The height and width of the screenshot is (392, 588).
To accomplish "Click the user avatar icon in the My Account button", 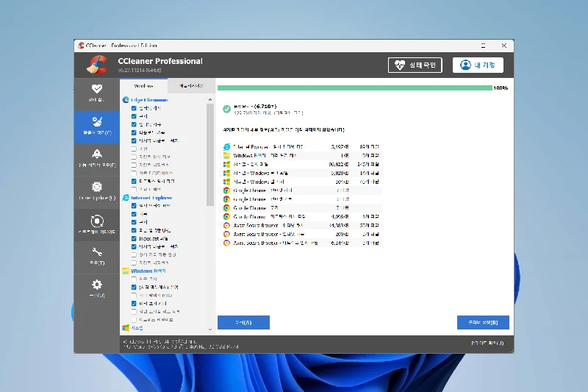I will [465, 65].
